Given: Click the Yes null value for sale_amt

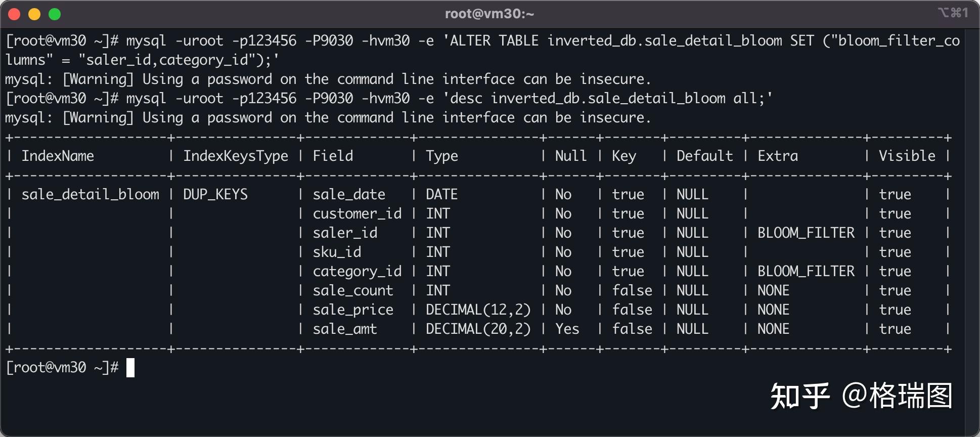Looking at the screenshot, I should click(x=567, y=329).
